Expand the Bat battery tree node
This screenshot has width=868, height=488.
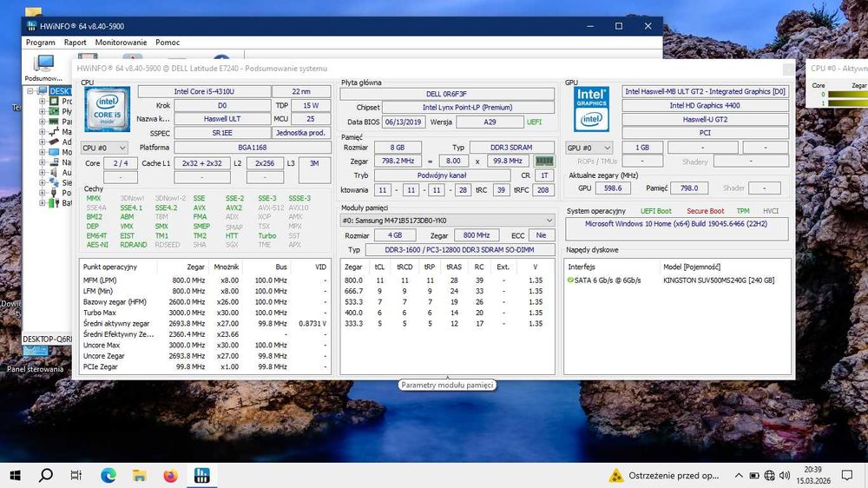(x=42, y=202)
